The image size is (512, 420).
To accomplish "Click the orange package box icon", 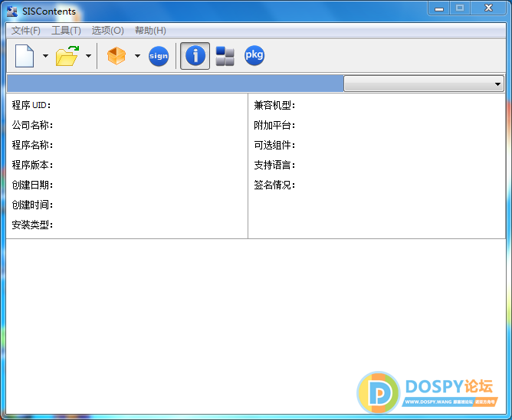I will 117,56.
